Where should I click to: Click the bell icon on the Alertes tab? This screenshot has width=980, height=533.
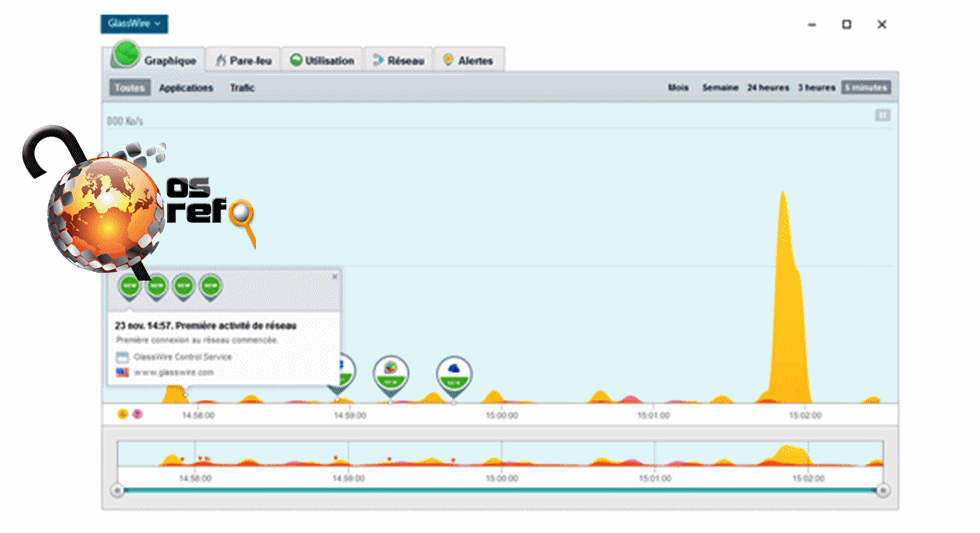point(448,60)
